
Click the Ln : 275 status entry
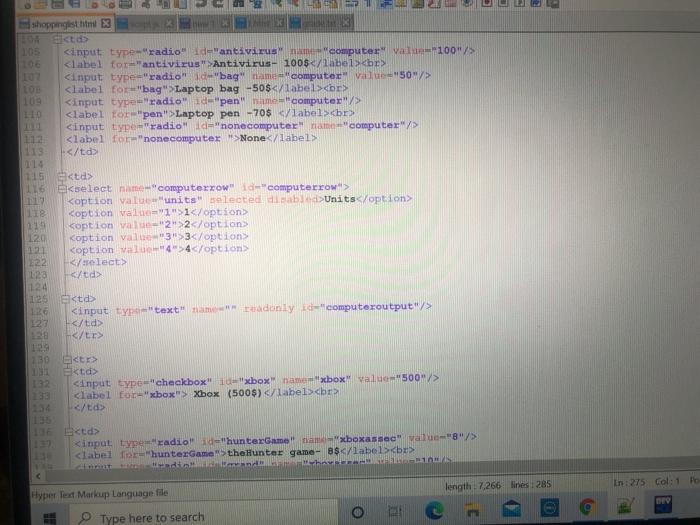(629, 483)
